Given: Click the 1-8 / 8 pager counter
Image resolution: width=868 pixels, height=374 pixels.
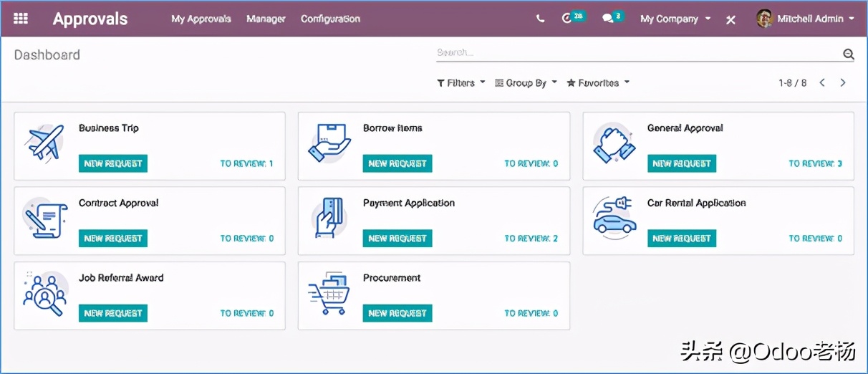Looking at the screenshot, I should [793, 83].
